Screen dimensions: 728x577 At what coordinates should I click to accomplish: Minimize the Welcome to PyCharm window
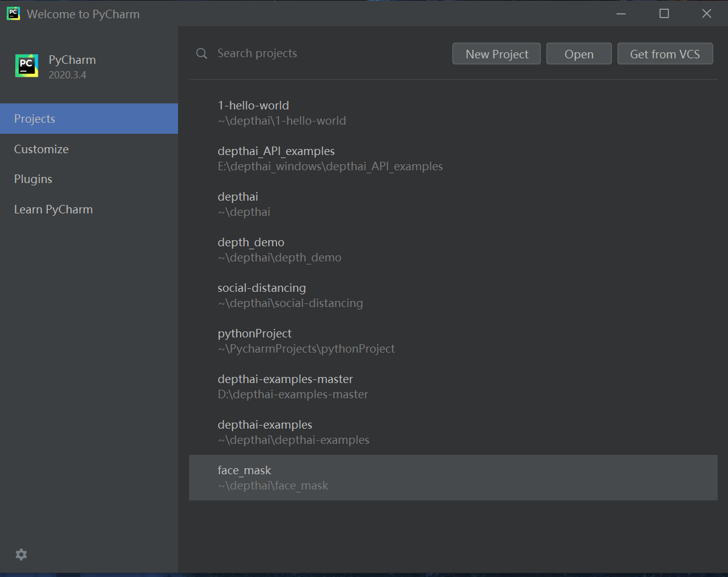point(621,13)
